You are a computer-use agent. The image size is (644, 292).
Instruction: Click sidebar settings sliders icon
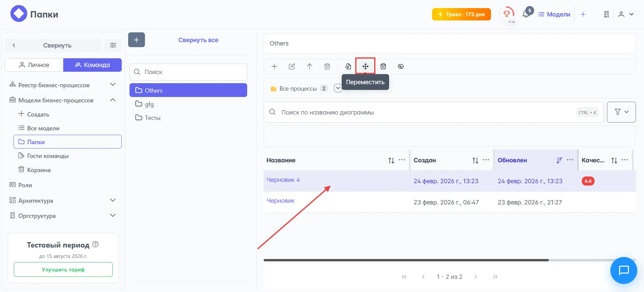click(x=113, y=45)
